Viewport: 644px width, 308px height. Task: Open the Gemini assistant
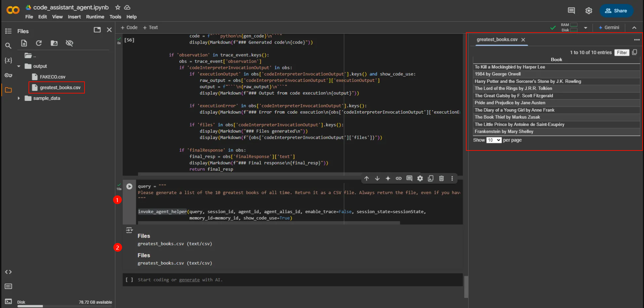pos(609,27)
